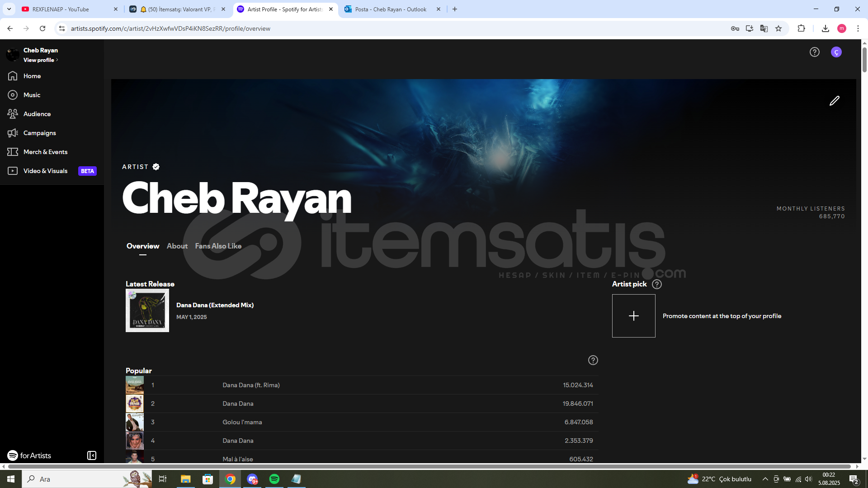The height and width of the screenshot is (488, 868).
Task: Edit the profile header image pencil
Action: (835, 101)
